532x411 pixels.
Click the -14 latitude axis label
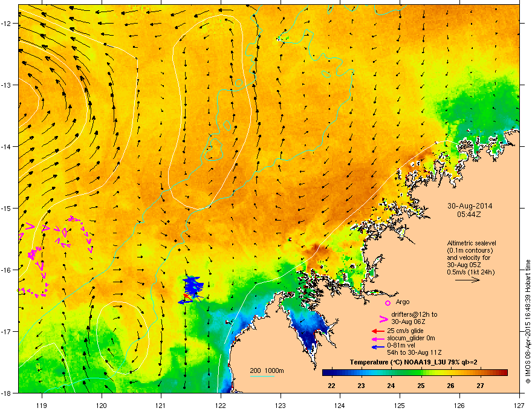tap(7, 146)
